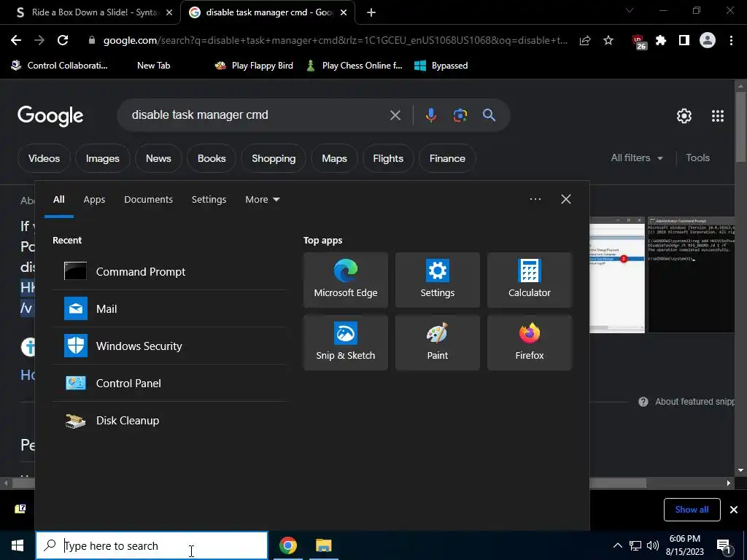Filter Google results by Videos
Viewport: 747px width, 560px height.
point(44,158)
